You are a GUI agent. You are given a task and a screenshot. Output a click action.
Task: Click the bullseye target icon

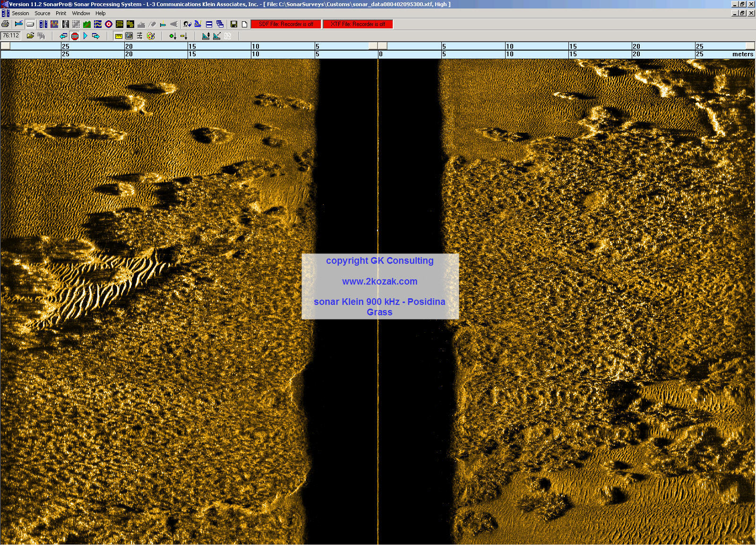tap(108, 24)
